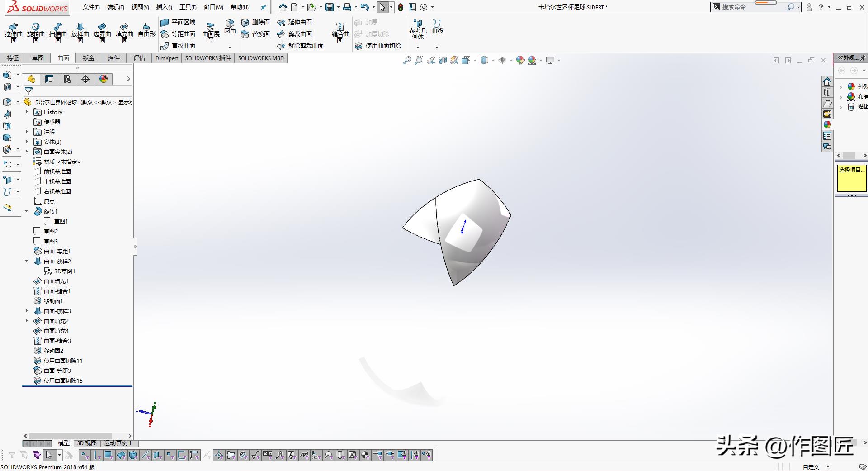Expand the 曲面实体(2) folder in tree
868x471 pixels.
[27, 152]
